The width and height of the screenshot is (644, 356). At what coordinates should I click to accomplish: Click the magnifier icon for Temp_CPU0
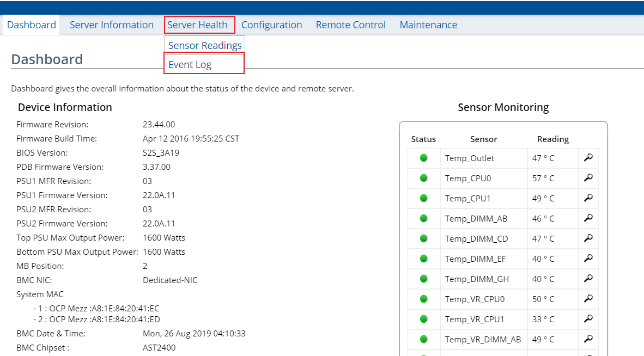coord(588,178)
